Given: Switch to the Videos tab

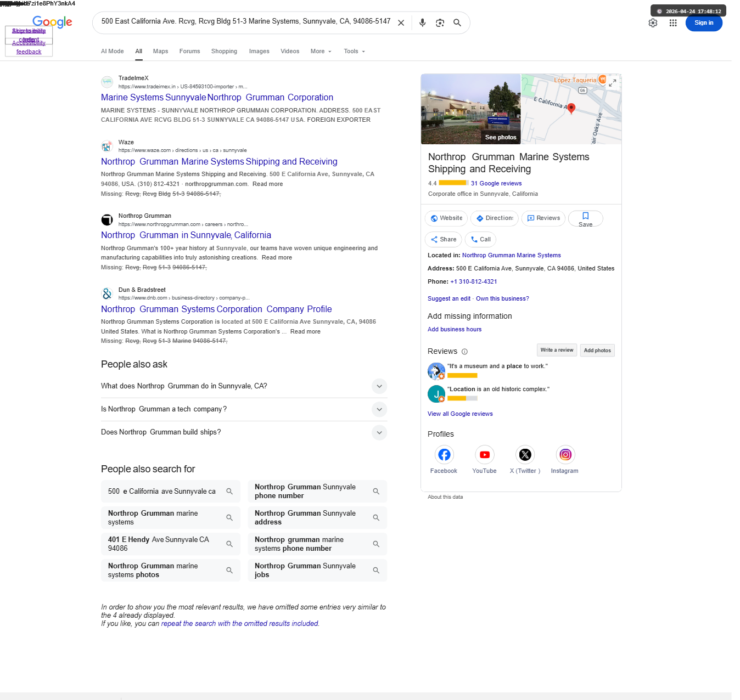Looking at the screenshot, I should click(x=290, y=52).
